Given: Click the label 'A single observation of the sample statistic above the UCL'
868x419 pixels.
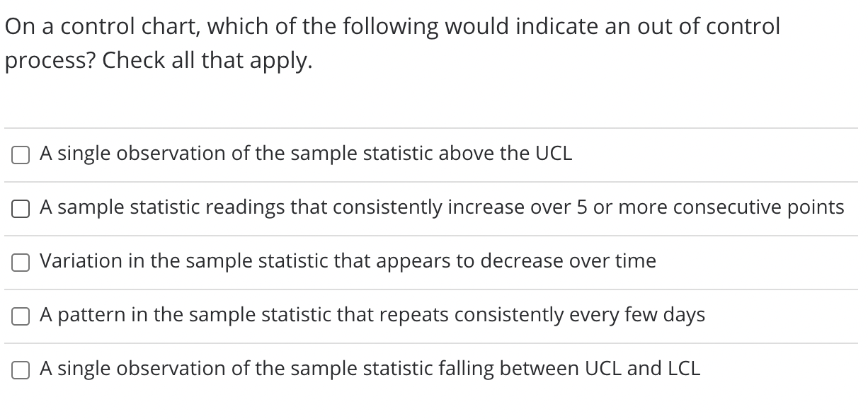Looking at the screenshot, I should pyautogui.click(x=306, y=154).
